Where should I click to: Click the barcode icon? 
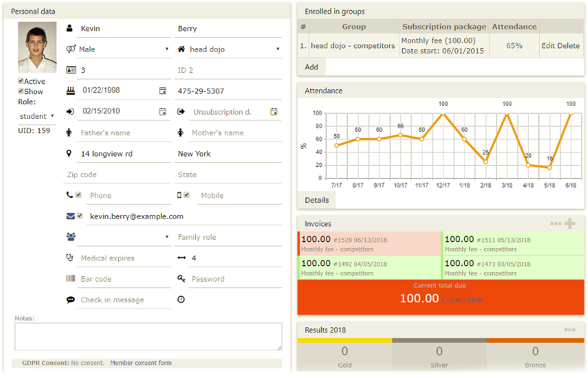[71, 278]
